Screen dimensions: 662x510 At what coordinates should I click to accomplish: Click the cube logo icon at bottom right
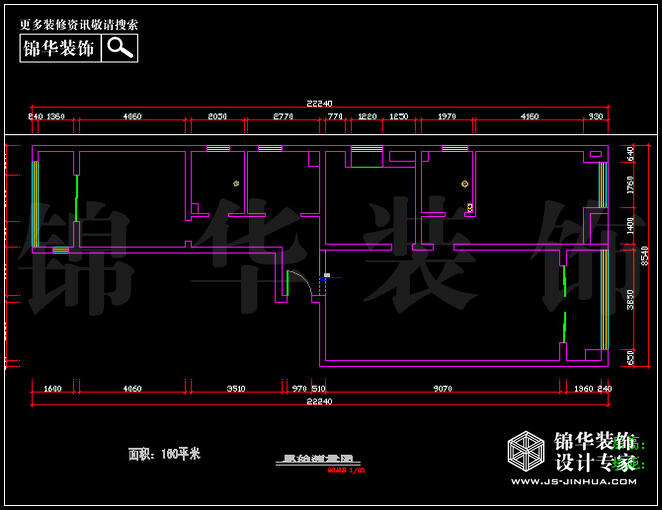coord(525,454)
